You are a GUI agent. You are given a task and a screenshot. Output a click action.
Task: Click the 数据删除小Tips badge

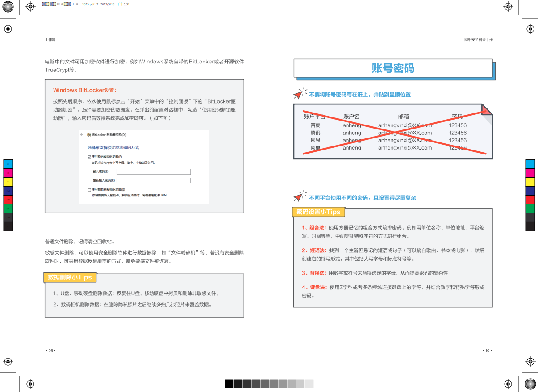coord(70,277)
